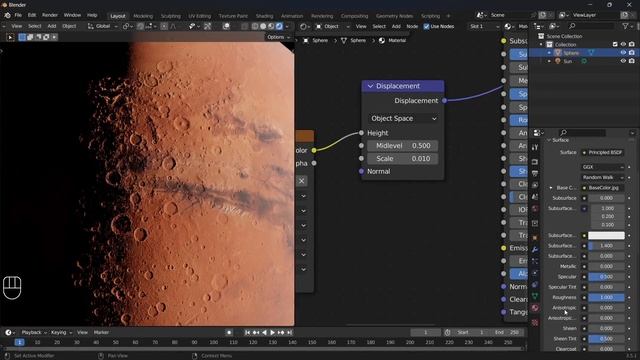
Task: Select rendered viewport shading
Action: coord(279,26)
